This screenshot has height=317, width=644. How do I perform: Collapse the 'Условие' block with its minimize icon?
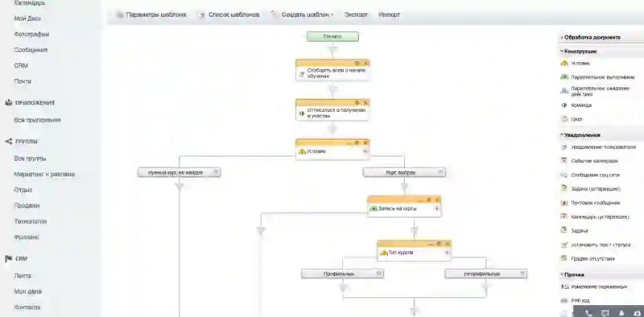(349, 143)
